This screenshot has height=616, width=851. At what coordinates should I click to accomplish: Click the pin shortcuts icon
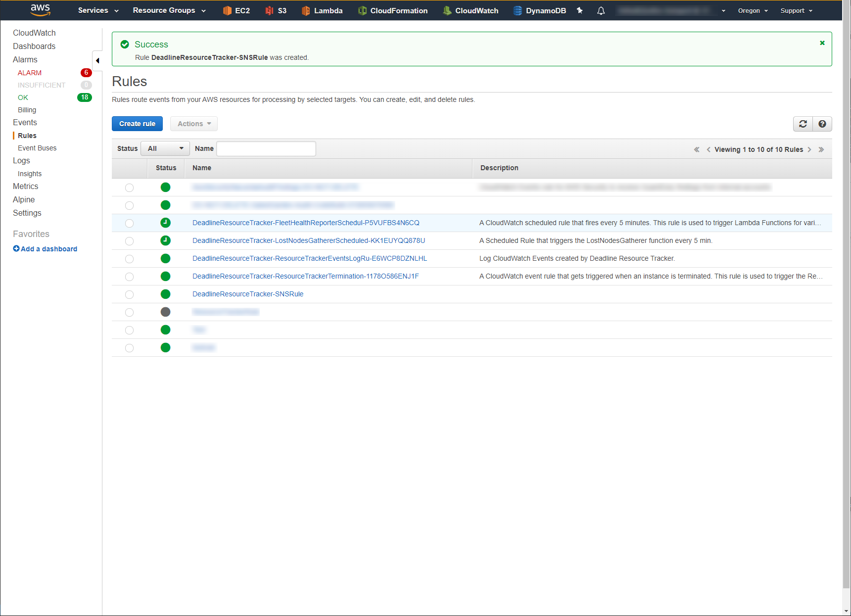point(580,10)
